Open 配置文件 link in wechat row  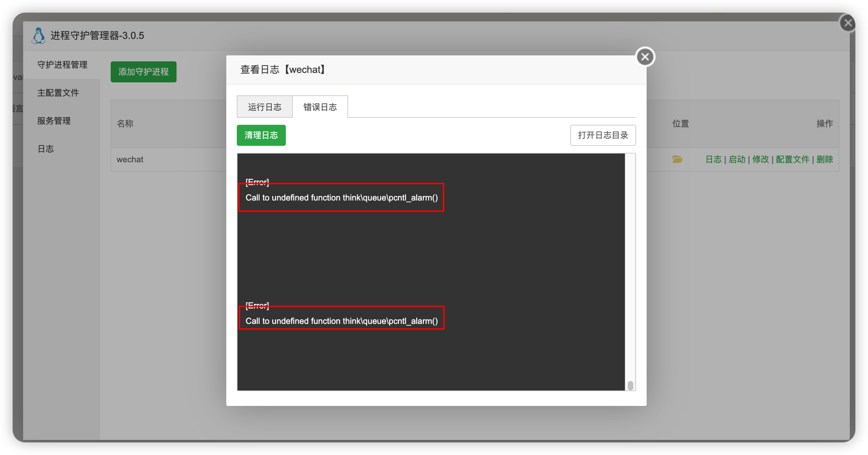click(792, 159)
